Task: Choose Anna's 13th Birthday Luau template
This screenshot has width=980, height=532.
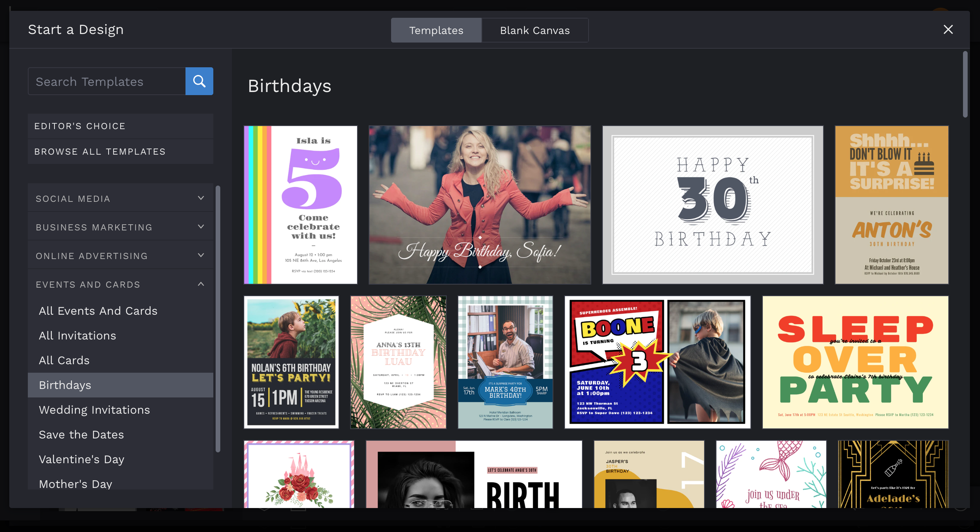Action: click(x=398, y=362)
